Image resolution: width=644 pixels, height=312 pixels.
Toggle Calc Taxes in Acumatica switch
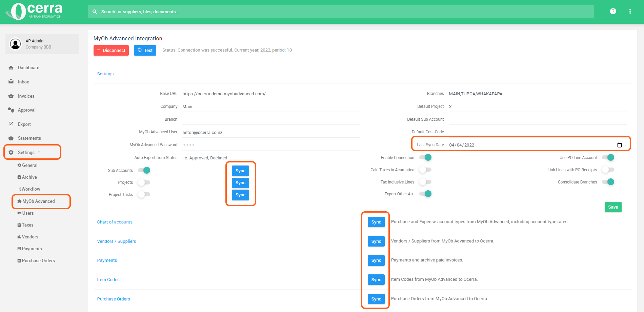(425, 170)
